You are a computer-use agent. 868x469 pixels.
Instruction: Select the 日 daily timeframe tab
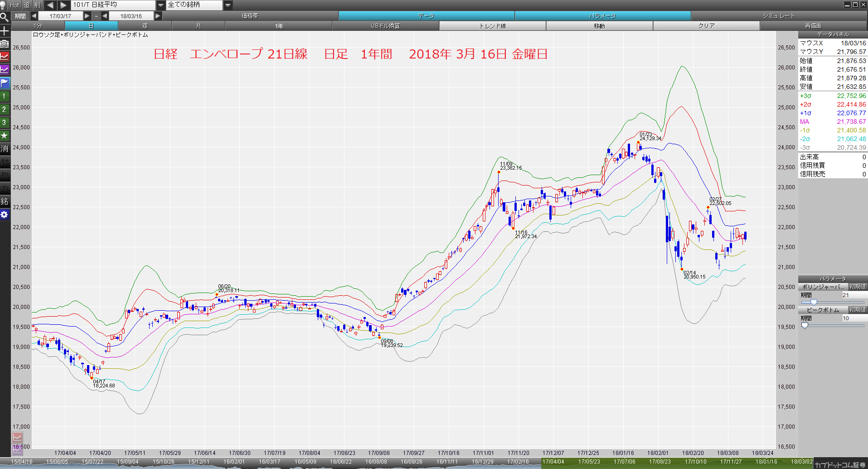pos(91,26)
